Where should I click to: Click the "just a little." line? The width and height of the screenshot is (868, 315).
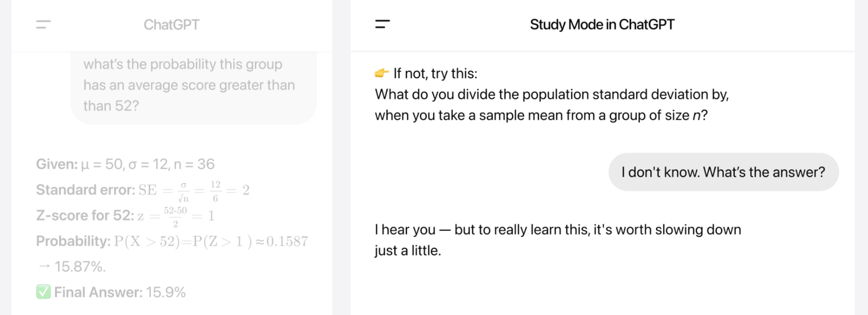pyautogui.click(x=408, y=250)
